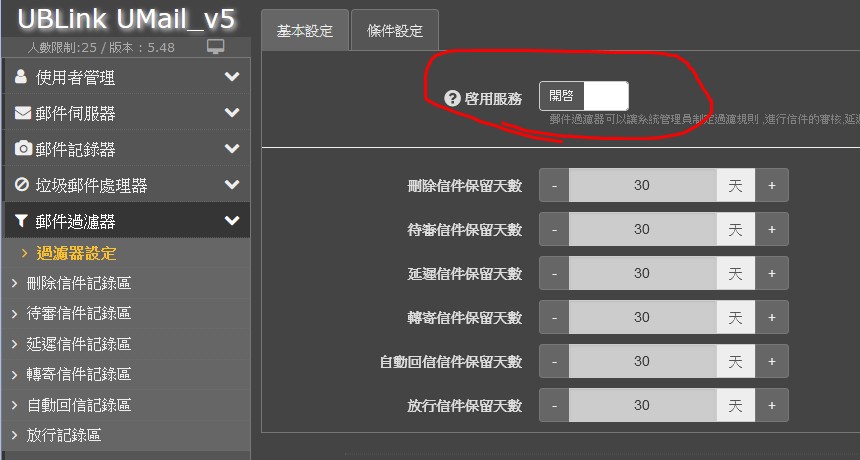
Task: Click the ban icon for 垃圾郵件處理器
Action: tap(22, 184)
